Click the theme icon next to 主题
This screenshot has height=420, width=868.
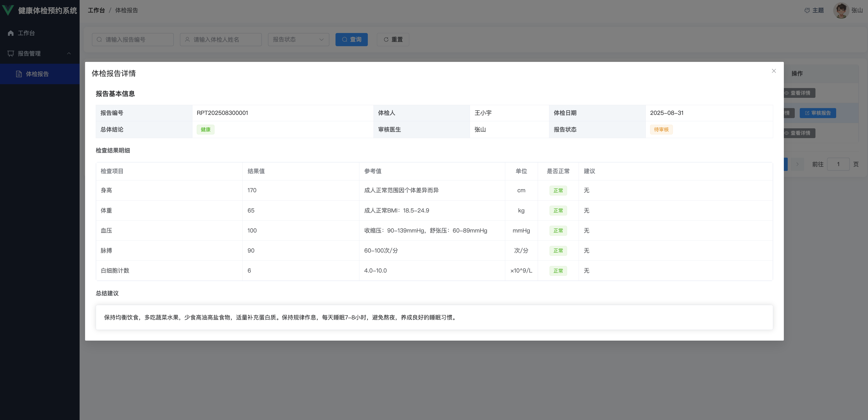807,10
